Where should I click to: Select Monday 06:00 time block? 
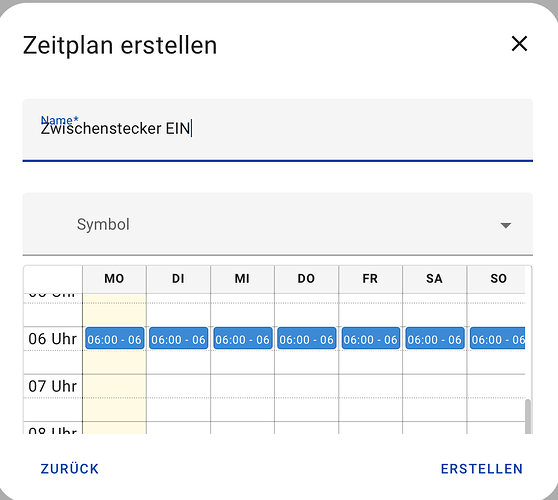115,338
